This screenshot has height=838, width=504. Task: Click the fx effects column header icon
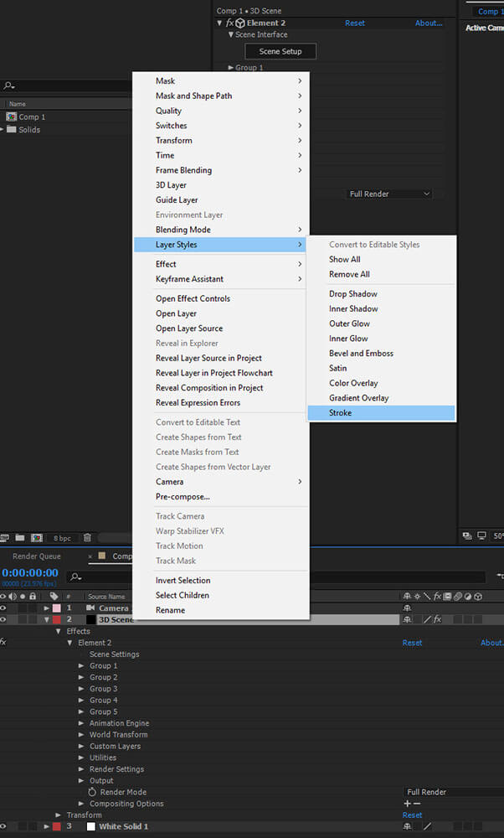point(437,596)
